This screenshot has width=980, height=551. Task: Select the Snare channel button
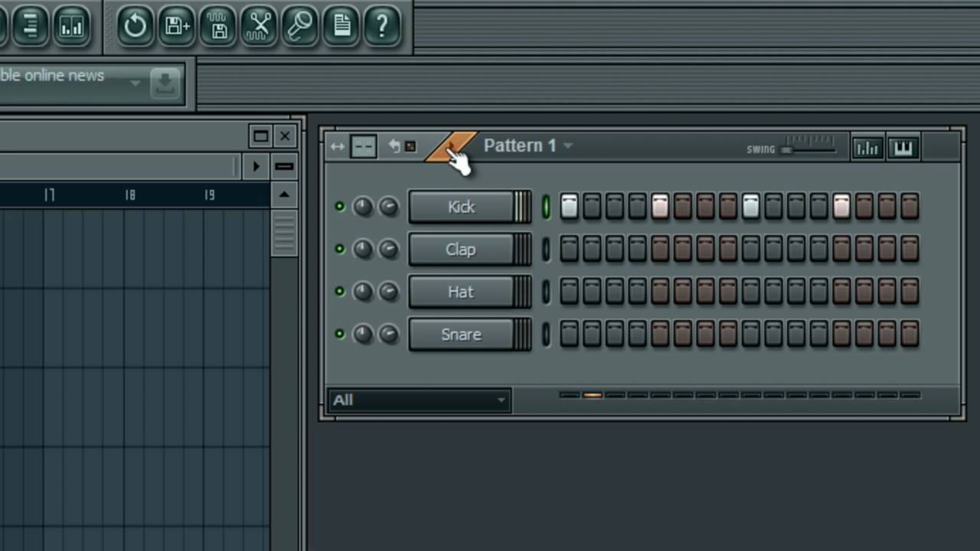click(x=462, y=334)
